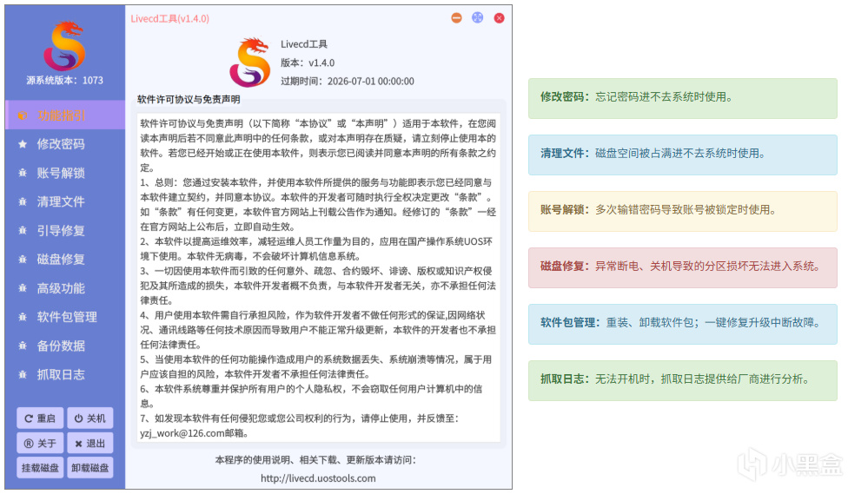Click the 抓取日志 green info card

683,380
